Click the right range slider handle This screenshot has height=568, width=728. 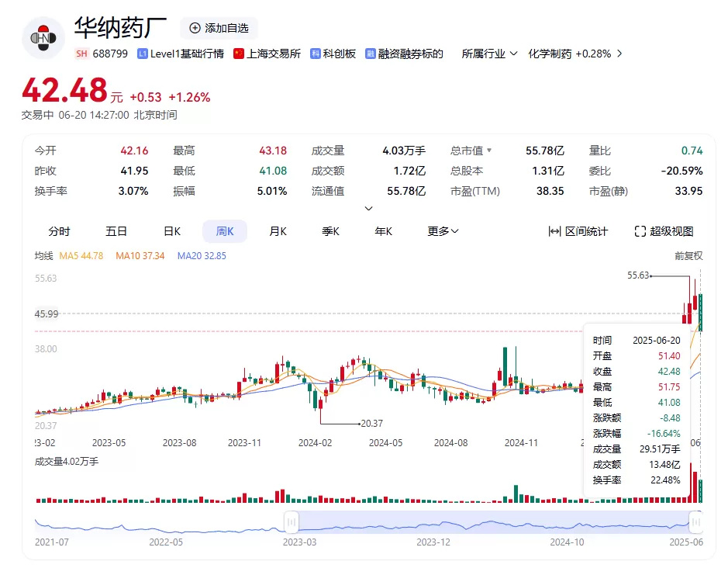696,522
